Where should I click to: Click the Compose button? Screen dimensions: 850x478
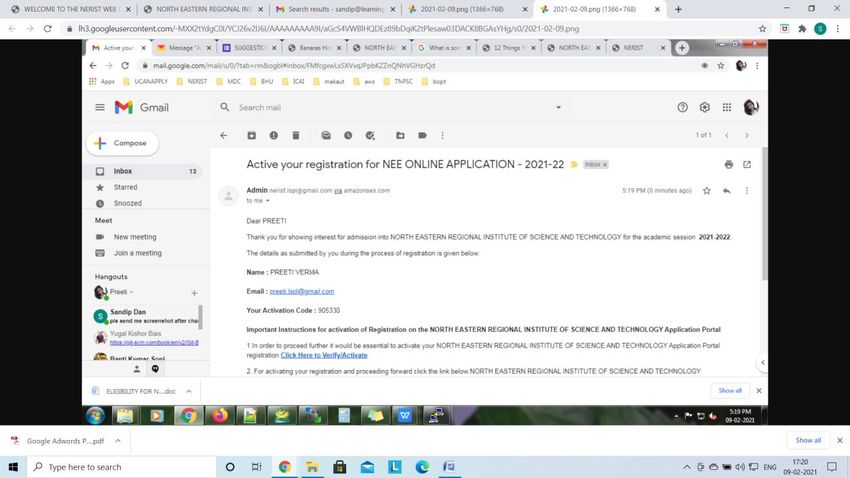click(123, 143)
